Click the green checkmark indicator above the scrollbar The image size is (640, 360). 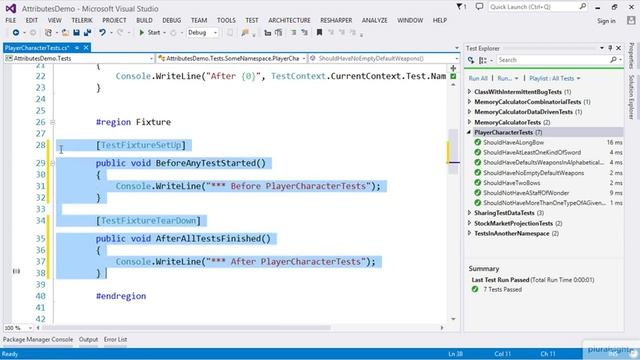[453, 76]
